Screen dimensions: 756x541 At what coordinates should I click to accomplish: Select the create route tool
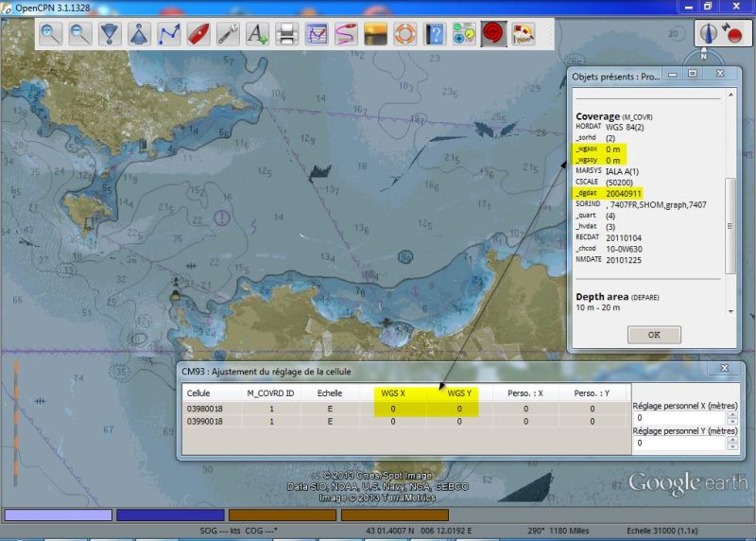tap(169, 34)
